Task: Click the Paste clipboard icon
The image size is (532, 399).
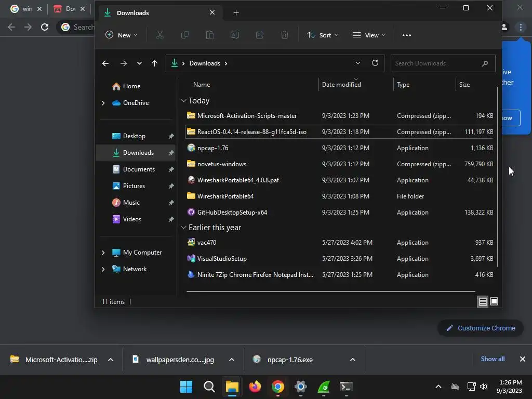Action: click(210, 35)
